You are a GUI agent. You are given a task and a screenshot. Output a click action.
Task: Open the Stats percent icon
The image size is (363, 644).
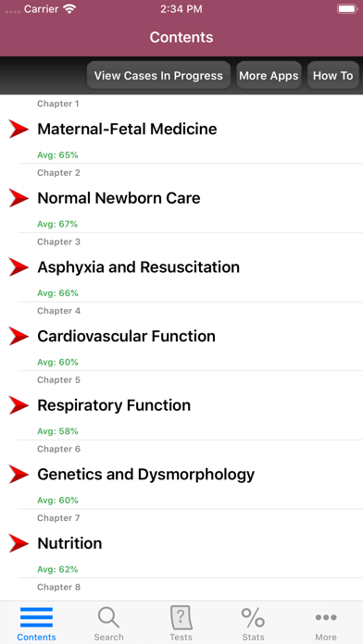pos(253,618)
